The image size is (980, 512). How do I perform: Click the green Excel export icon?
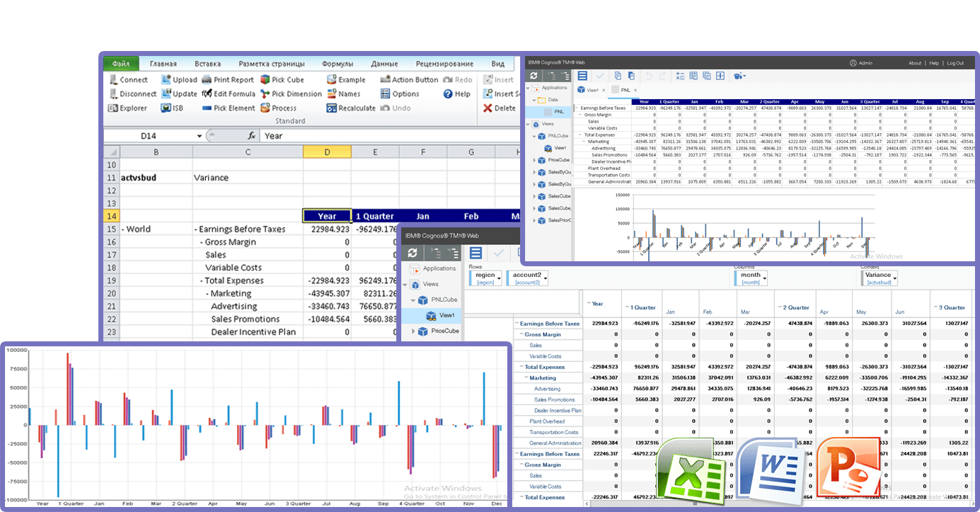point(691,469)
